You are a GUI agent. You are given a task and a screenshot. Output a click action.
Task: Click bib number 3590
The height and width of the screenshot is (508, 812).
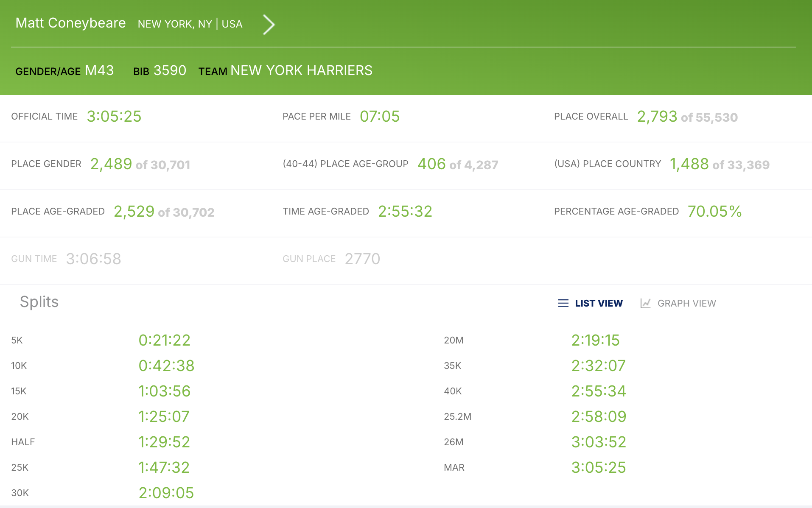(170, 70)
